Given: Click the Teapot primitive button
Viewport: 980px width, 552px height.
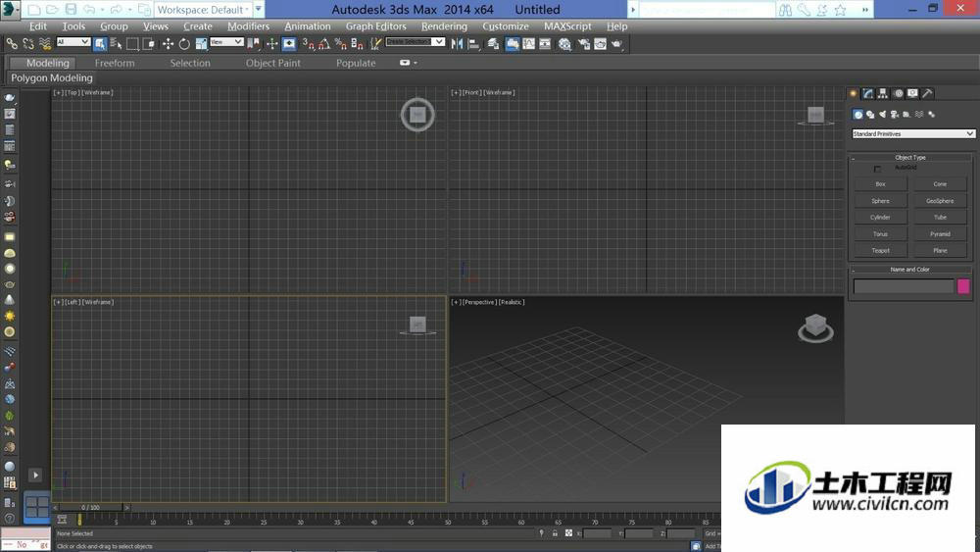Looking at the screenshot, I should [x=880, y=250].
